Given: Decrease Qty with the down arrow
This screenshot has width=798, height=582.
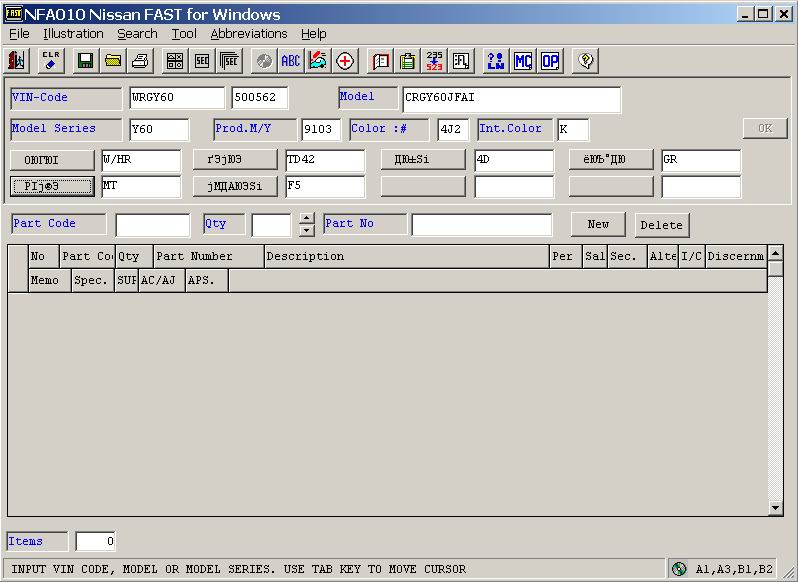Looking at the screenshot, I should (x=306, y=231).
